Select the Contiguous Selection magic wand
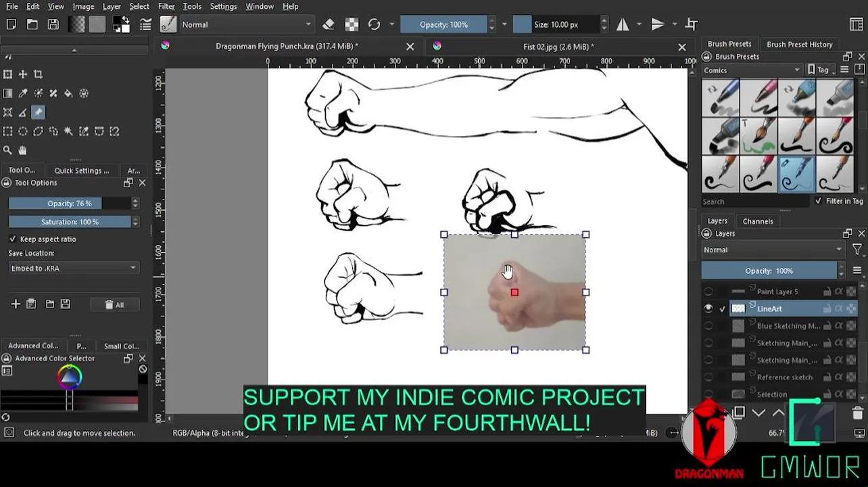This screenshot has width=868, height=487. coord(68,131)
